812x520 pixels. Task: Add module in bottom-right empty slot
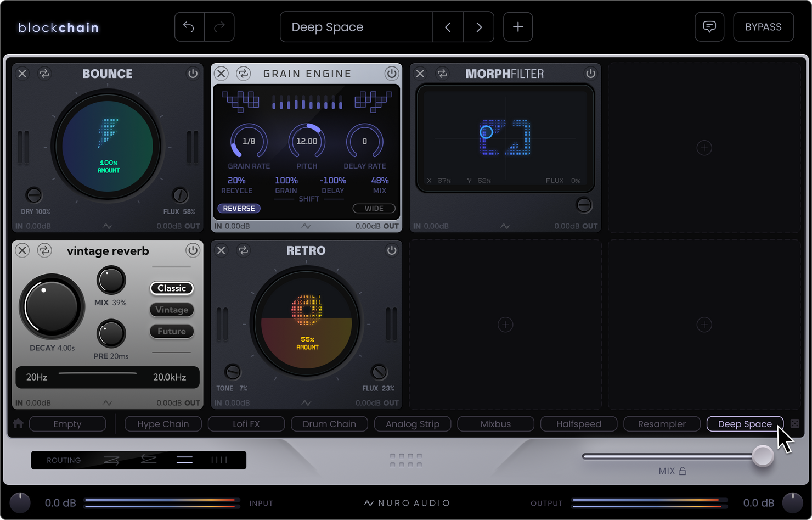point(704,325)
